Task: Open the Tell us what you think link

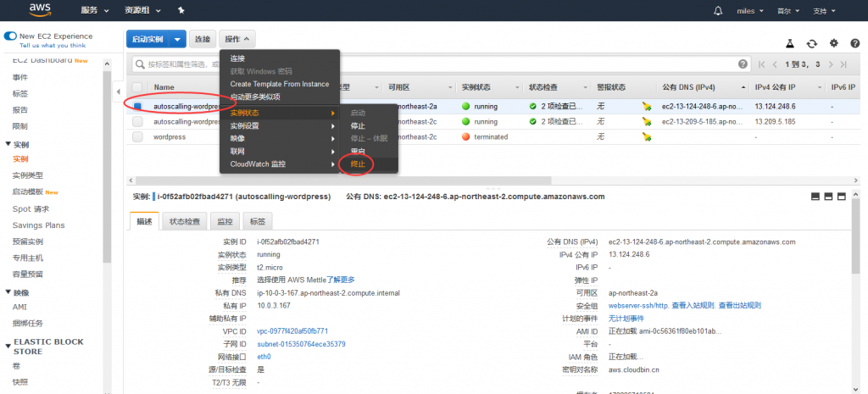Action: pyautogui.click(x=53, y=46)
